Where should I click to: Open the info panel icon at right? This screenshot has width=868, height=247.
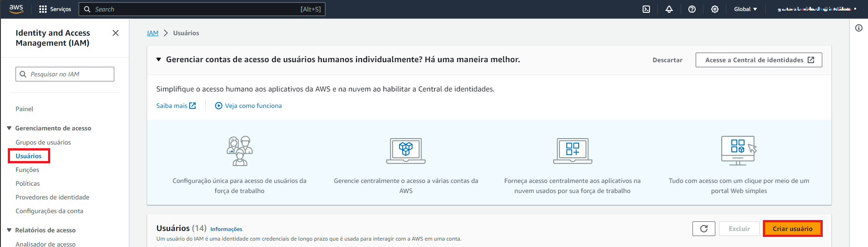tap(859, 28)
